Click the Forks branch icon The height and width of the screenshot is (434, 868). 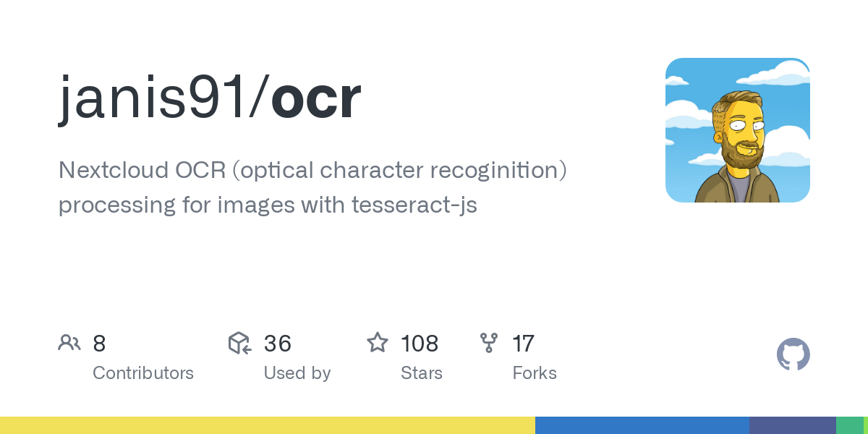[x=489, y=343]
